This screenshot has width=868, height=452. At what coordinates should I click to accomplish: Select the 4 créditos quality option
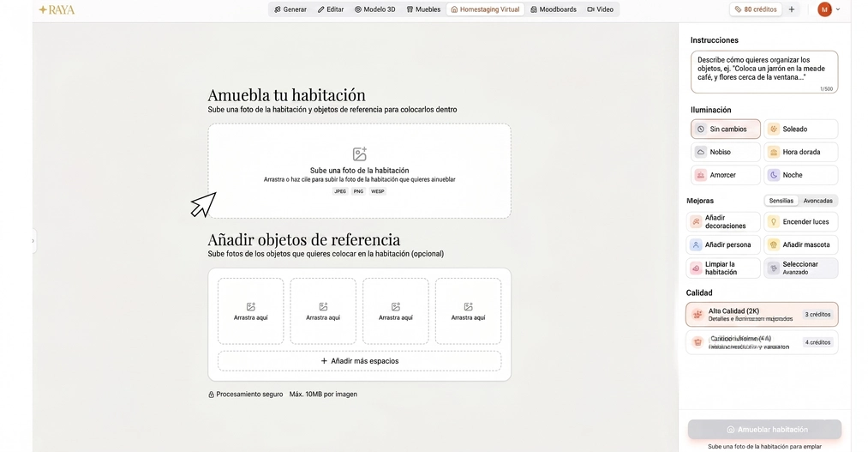point(762,342)
